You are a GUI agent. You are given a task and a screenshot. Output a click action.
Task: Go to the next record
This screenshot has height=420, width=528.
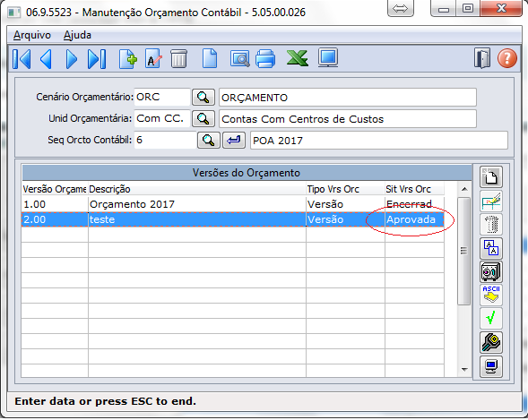72,59
